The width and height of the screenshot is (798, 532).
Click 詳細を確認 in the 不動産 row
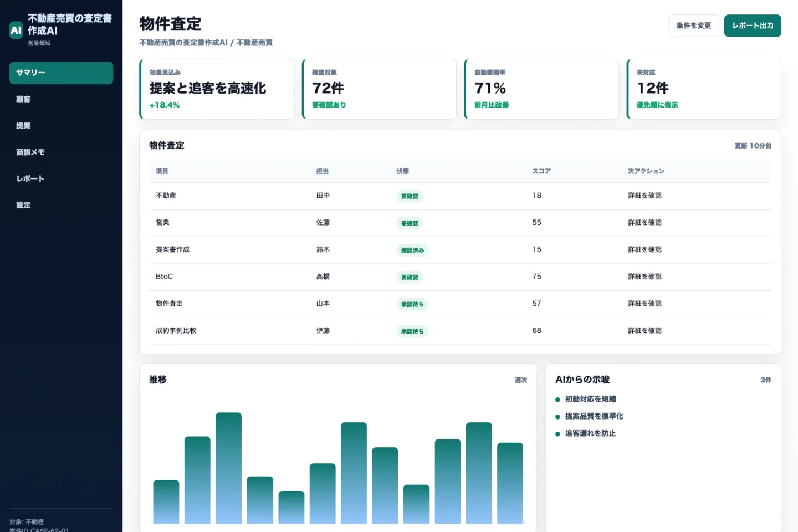[645, 196]
